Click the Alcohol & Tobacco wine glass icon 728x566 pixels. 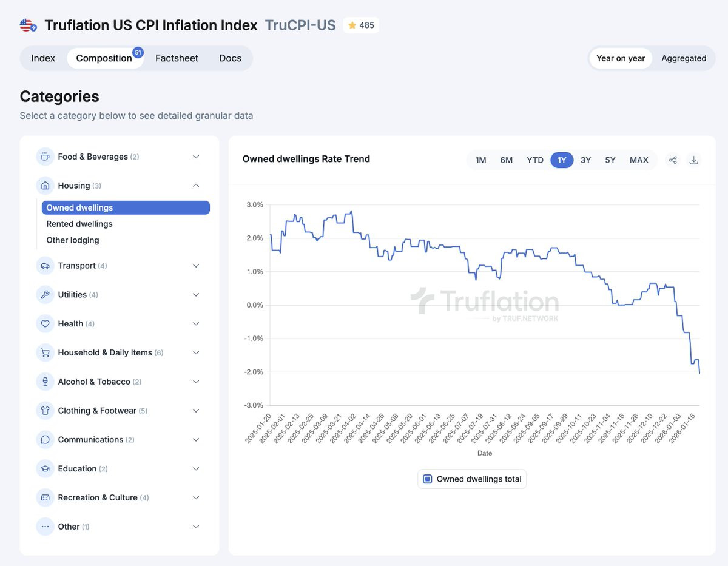pos(45,382)
